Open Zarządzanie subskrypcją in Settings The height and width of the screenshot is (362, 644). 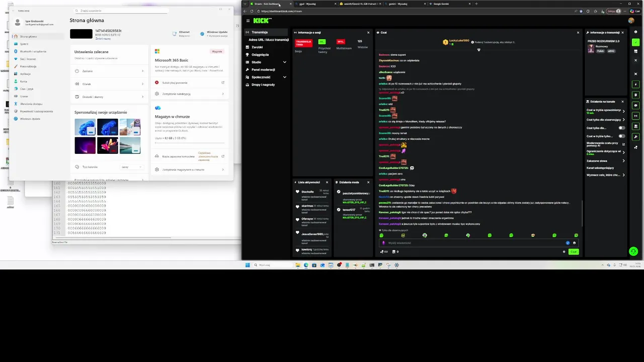click(x=190, y=94)
